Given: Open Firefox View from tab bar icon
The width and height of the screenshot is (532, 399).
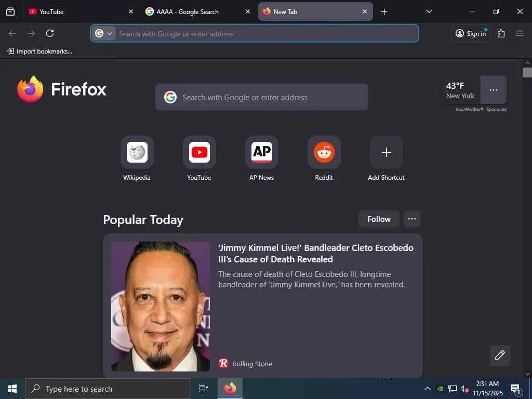Looking at the screenshot, I should (10, 11).
